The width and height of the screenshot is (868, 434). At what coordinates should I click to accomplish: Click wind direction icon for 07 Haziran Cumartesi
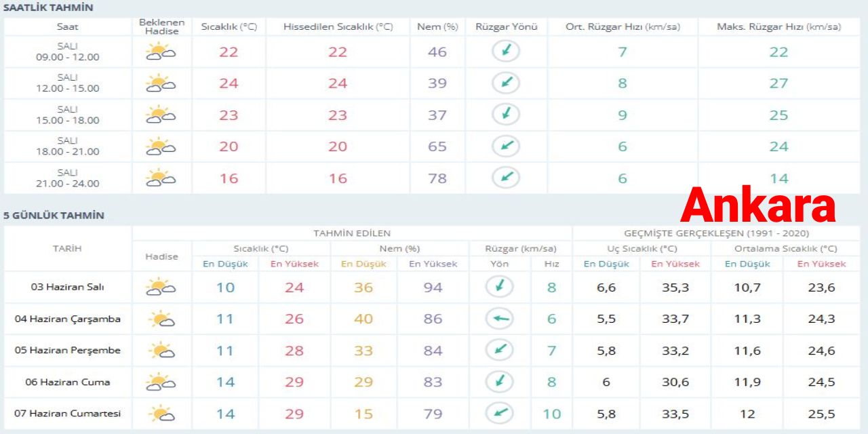(x=499, y=413)
